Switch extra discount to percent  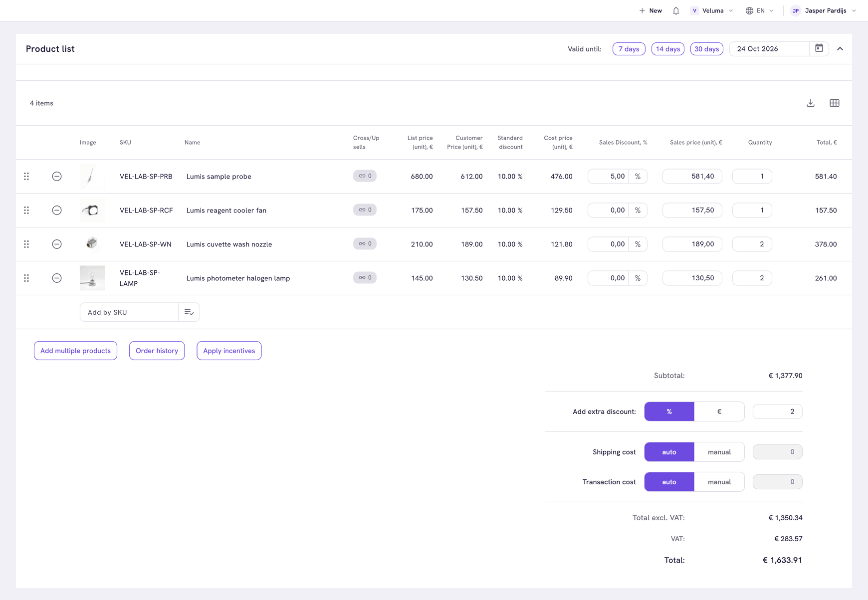(669, 411)
